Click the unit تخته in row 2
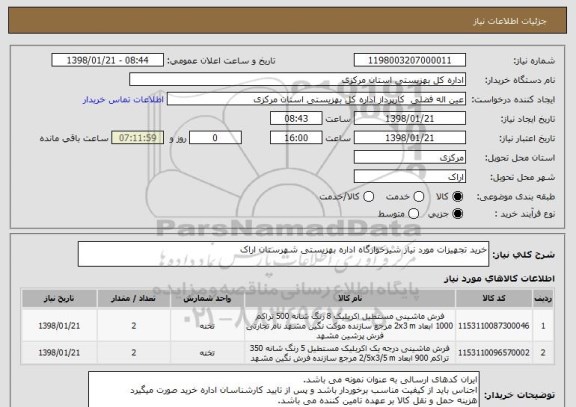The height and width of the screenshot is (407, 576). tap(207, 353)
